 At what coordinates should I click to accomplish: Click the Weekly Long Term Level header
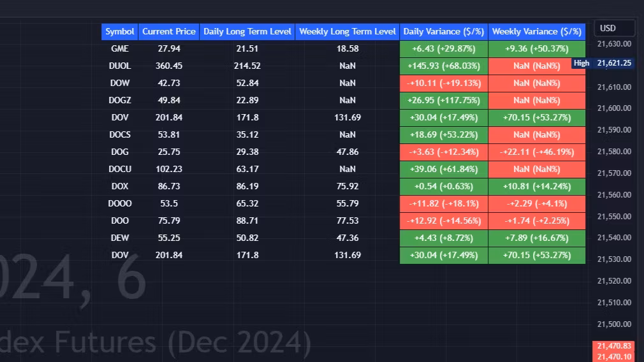[348, 31]
